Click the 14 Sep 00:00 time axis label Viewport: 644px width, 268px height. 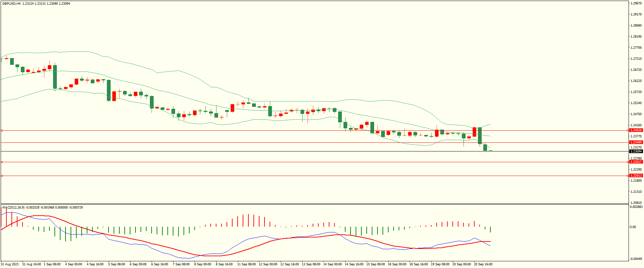click(x=332, y=264)
